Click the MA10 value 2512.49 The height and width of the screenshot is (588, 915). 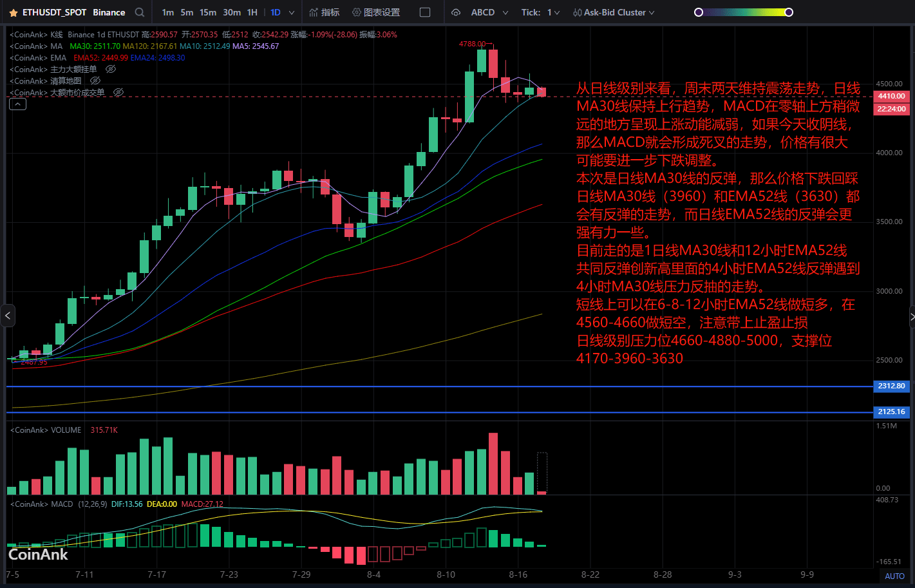click(205, 46)
